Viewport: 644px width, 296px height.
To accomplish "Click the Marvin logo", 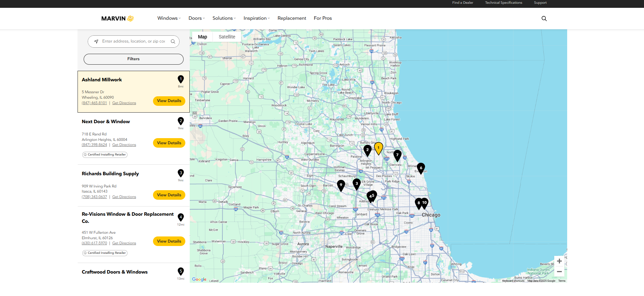I will pos(117,18).
